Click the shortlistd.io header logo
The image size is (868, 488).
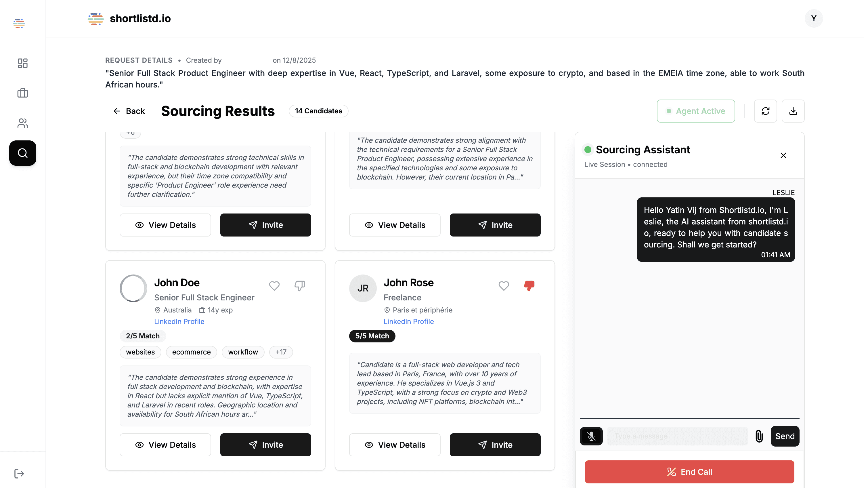[x=129, y=18]
